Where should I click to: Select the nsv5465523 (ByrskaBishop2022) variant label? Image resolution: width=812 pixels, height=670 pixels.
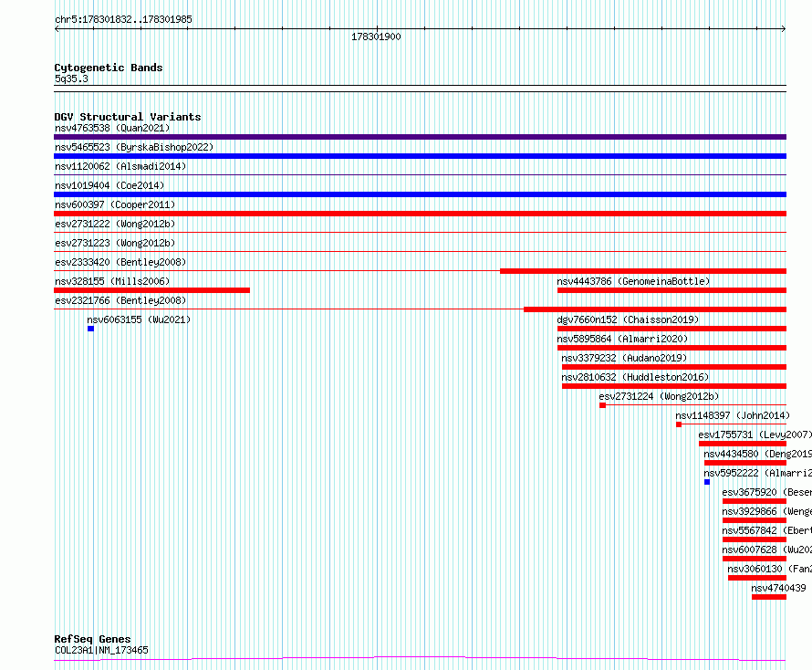coord(134,147)
